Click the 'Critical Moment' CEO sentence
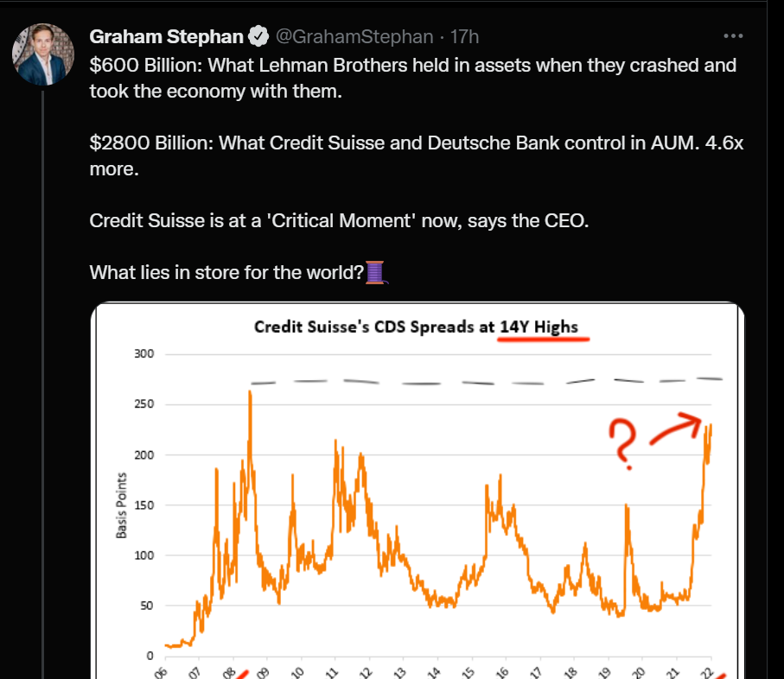 click(339, 220)
